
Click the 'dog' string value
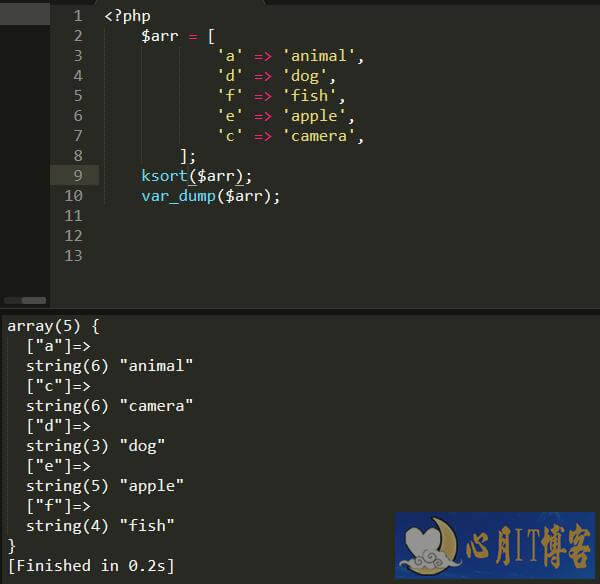point(305,76)
